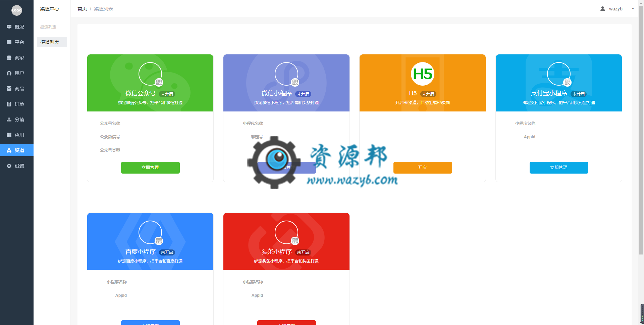The height and width of the screenshot is (325, 644).
Task: Click 开启 on the H5 card
Action: point(423,168)
